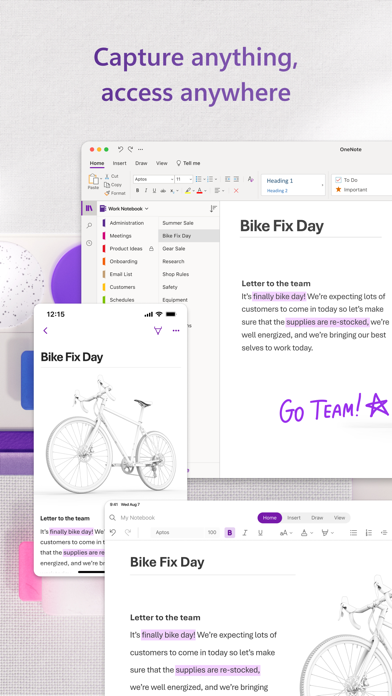Click the increase indent icon in the Mac ribbon

coord(236,179)
